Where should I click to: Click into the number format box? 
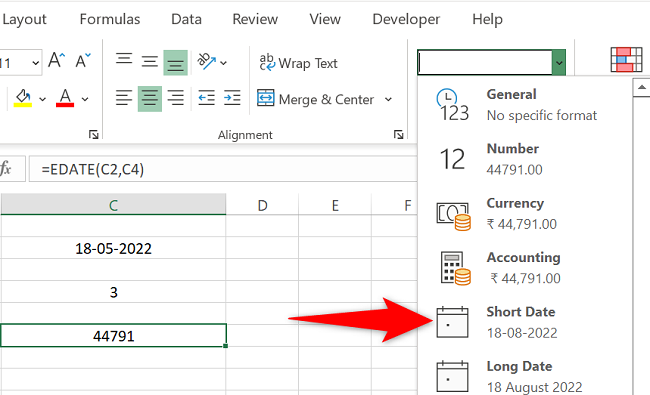pyautogui.click(x=485, y=62)
